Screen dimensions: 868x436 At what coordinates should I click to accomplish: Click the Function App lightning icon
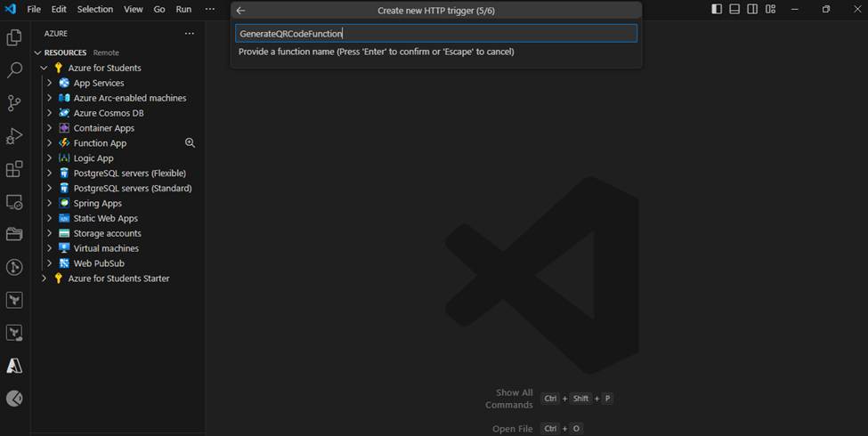click(64, 142)
